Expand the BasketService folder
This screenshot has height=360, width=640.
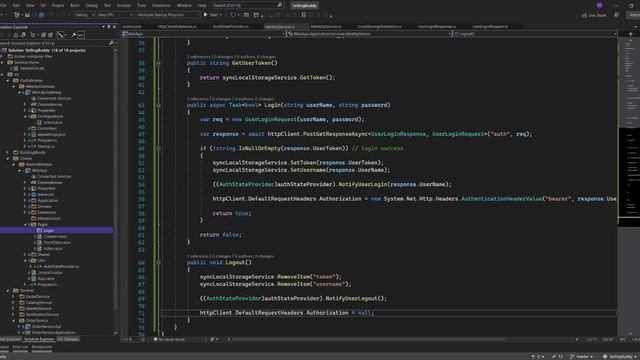tap(13, 297)
